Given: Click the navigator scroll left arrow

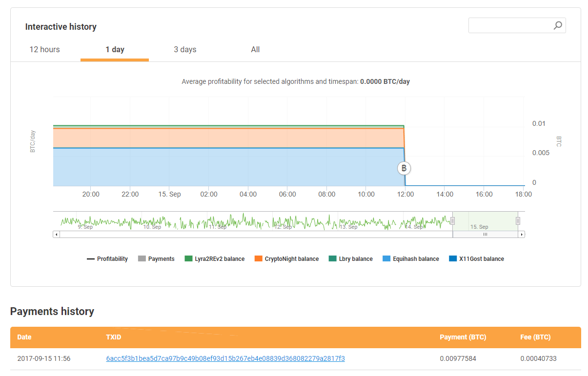Looking at the screenshot, I should (56, 235).
